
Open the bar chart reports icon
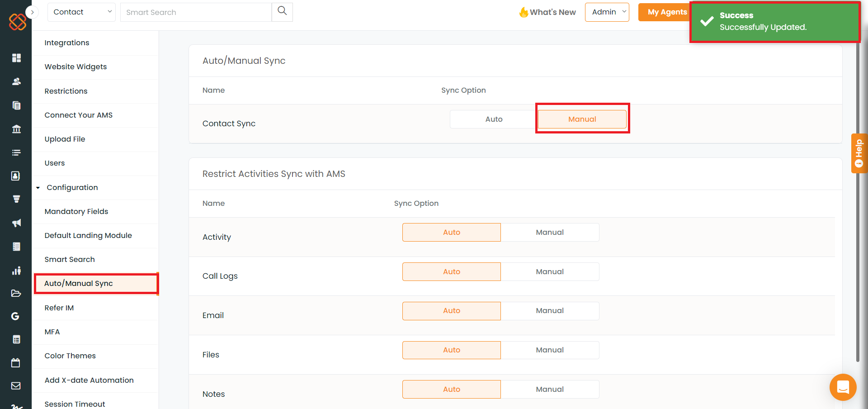[x=16, y=271]
